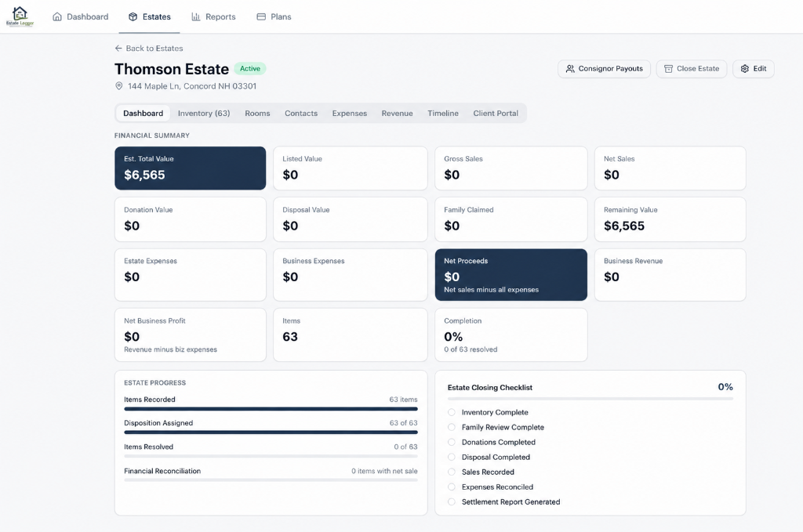Click the Net Proceeds card
The image size is (803, 532).
click(x=511, y=275)
